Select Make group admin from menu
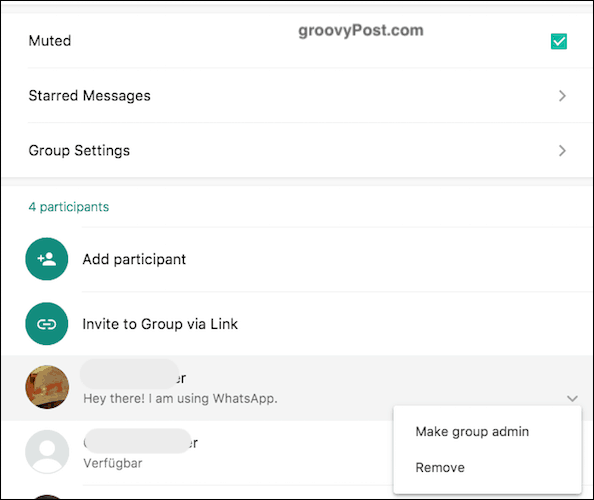The image size is (594, 500). click(x=472, y=431)
